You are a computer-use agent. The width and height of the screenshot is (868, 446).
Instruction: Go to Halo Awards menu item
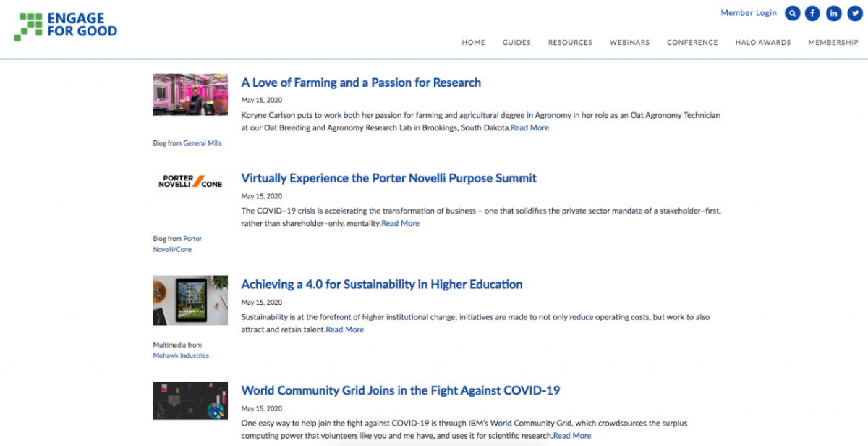[763, 43]
